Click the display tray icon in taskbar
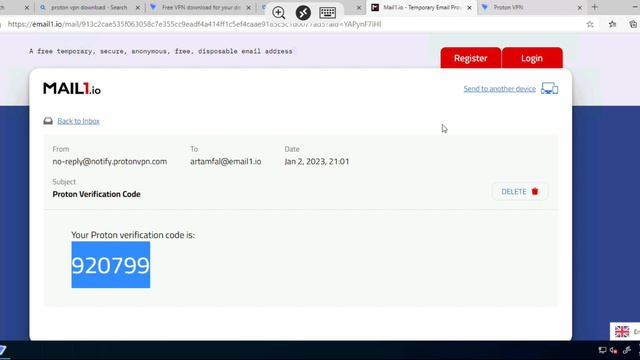Screen dimensions: 640x360 coord(602,350)
